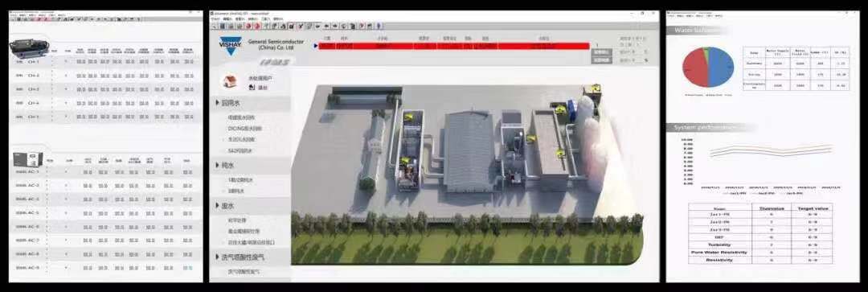This screenshot has height=292, width=868.
Task: Select the red alarm row in the banner
Action: tap(454, 46)
